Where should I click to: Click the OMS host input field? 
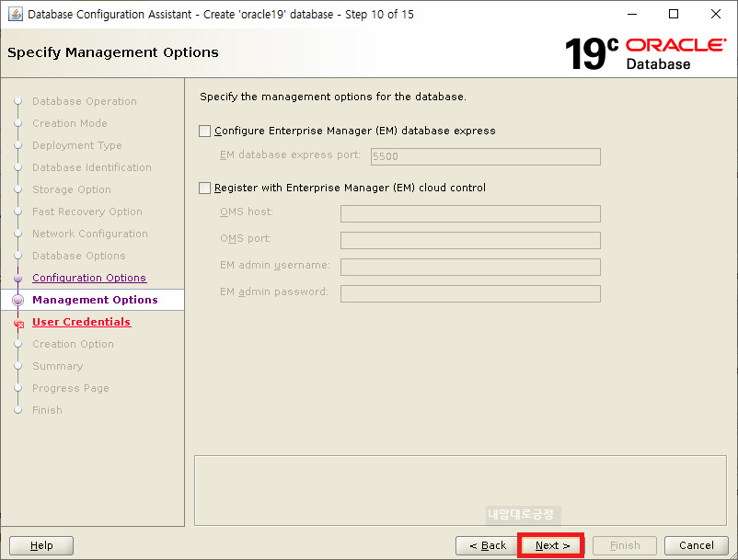470,213
